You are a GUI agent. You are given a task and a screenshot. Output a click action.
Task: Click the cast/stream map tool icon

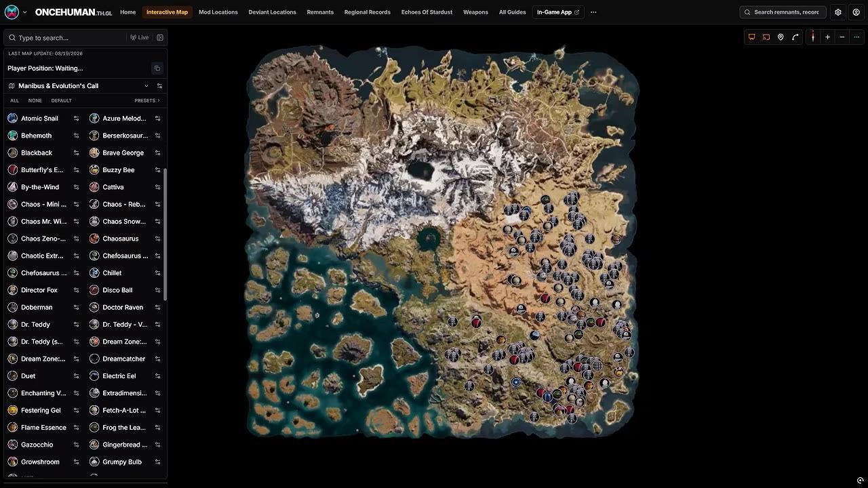click(x=766, y=37)
